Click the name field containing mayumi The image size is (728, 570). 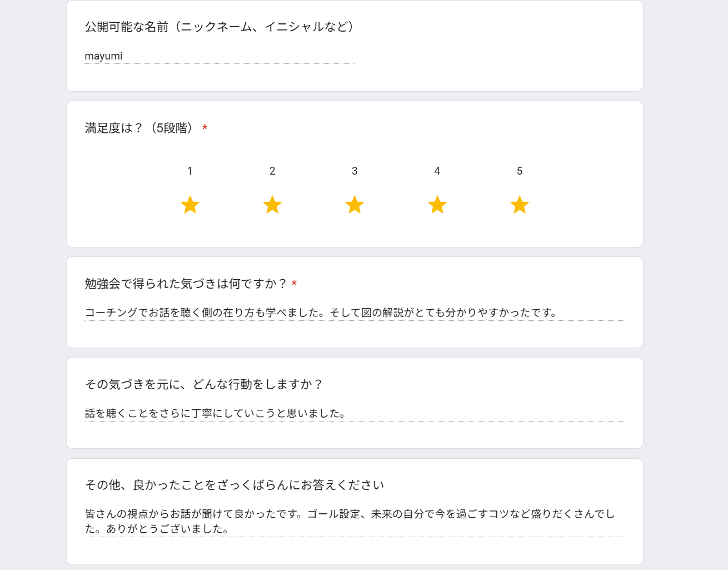coord(220,56)
